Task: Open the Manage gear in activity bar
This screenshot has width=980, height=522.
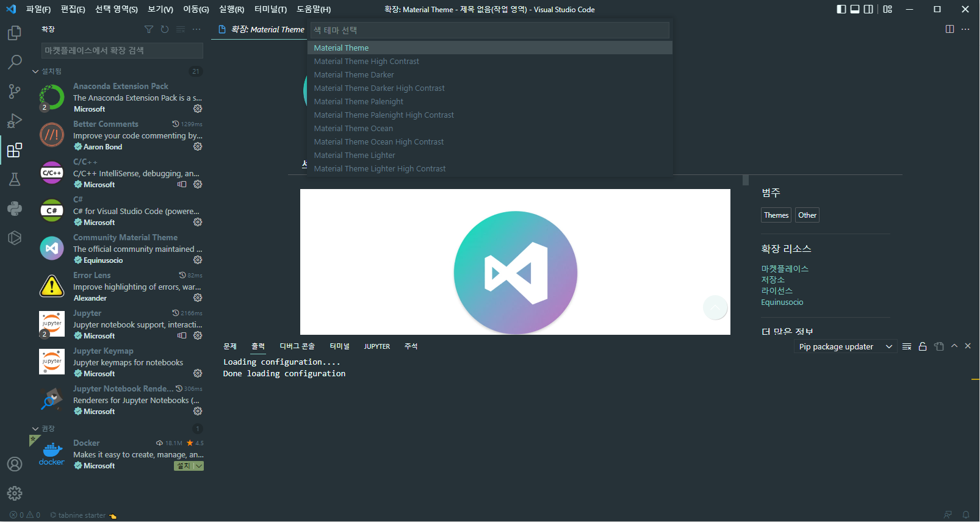Action: (x=15, y=493)
